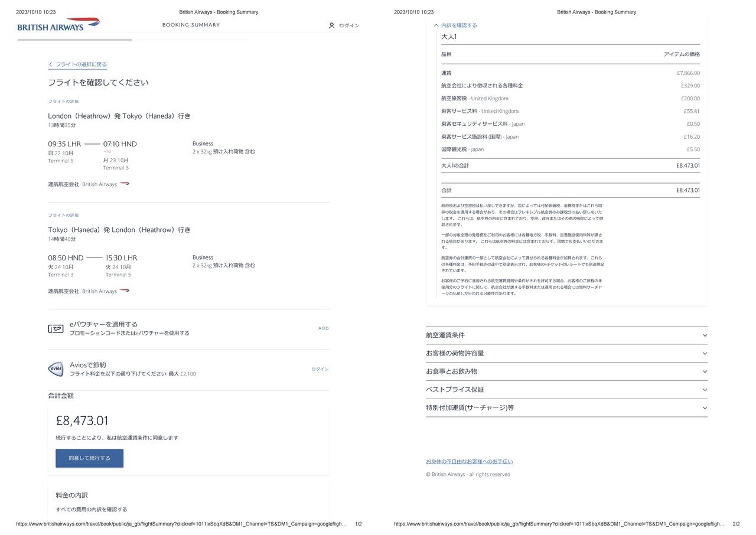Click the フライトを確認してください page heading
This screenshot has width=756, height=535.
point(98,83)
